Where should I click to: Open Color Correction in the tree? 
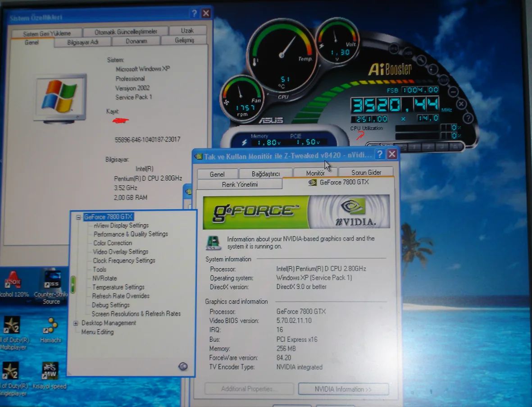coord(113,243)
